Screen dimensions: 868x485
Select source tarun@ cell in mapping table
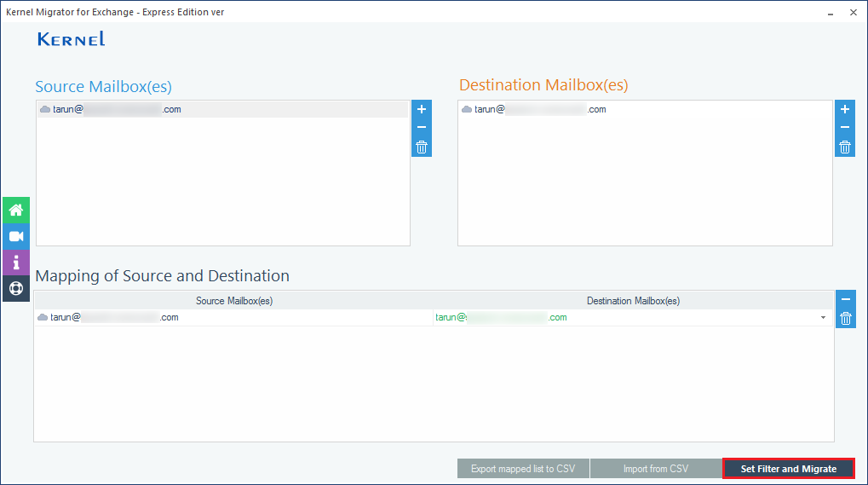click(233, 317)
